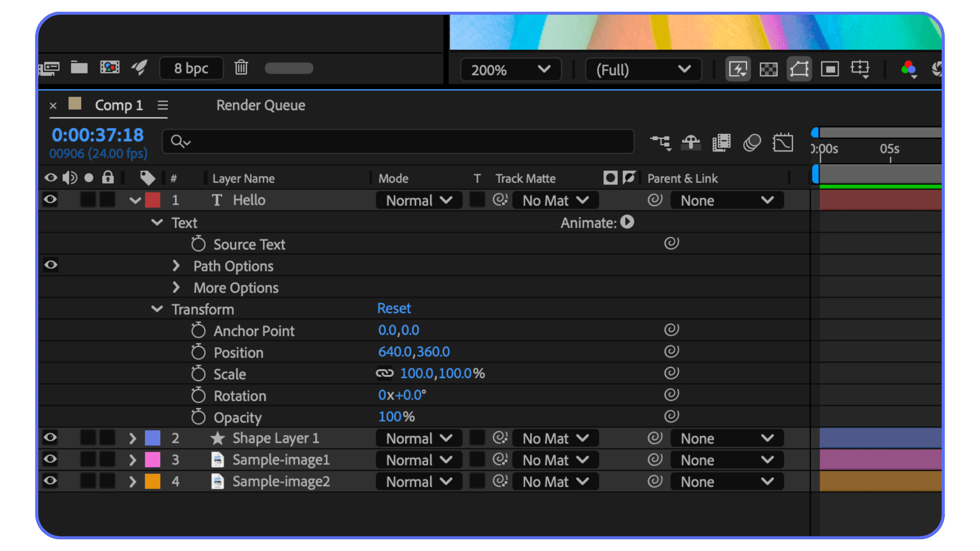Enable Draft 3D mode
This screenshot has width=980, height=551.
point(691,142)
